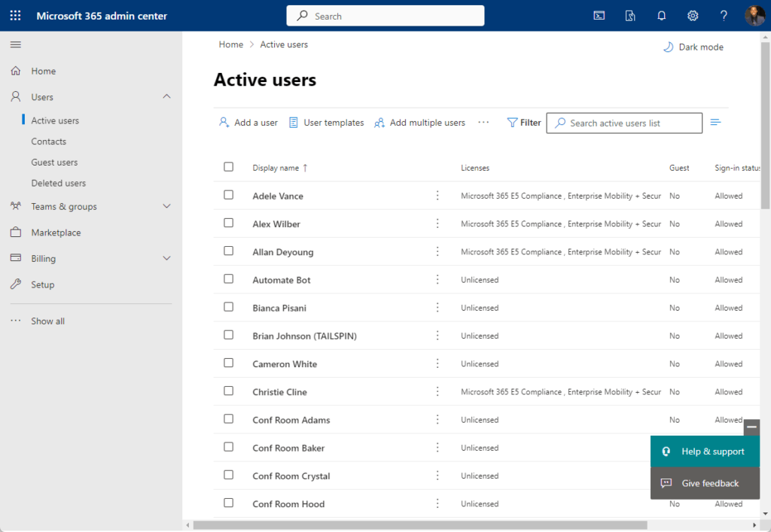The height and width of the screenshot is (532, 771).
Task: Open settings gear icon
Action: (x=693, y=16)
